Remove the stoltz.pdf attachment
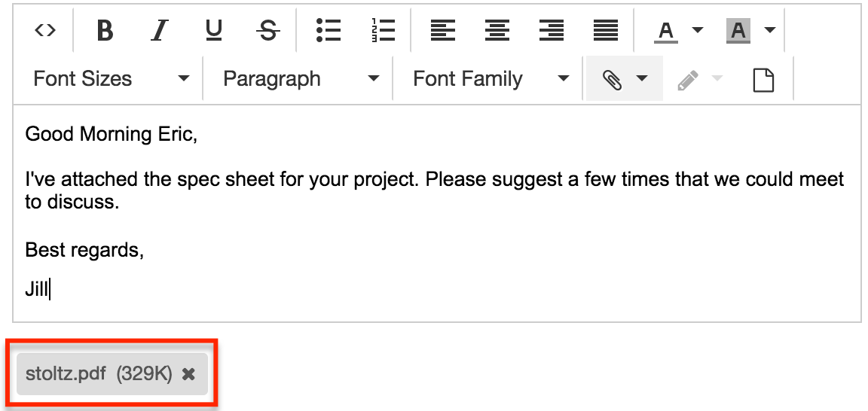 click(188, 374)
